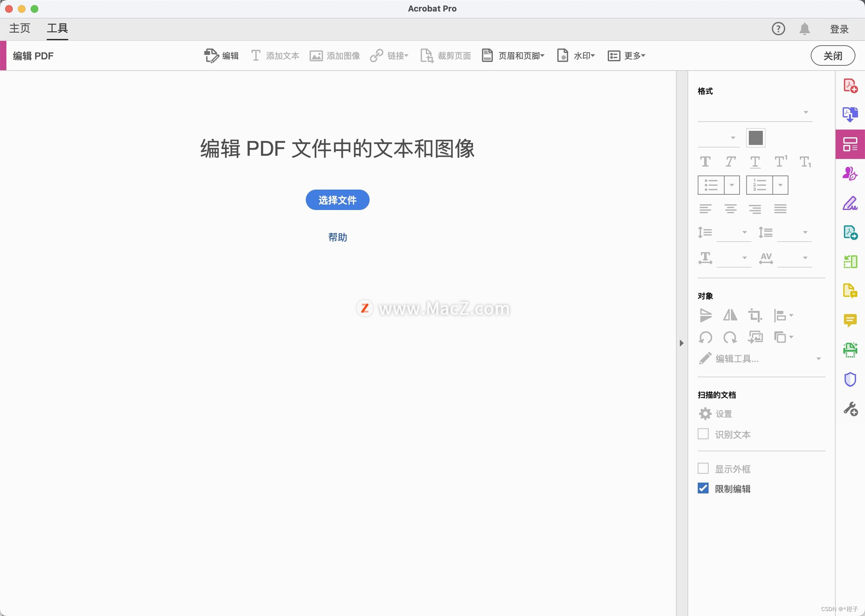Toggle the bulleted list button
865x616 pixels.
click(x=711, y=185)
